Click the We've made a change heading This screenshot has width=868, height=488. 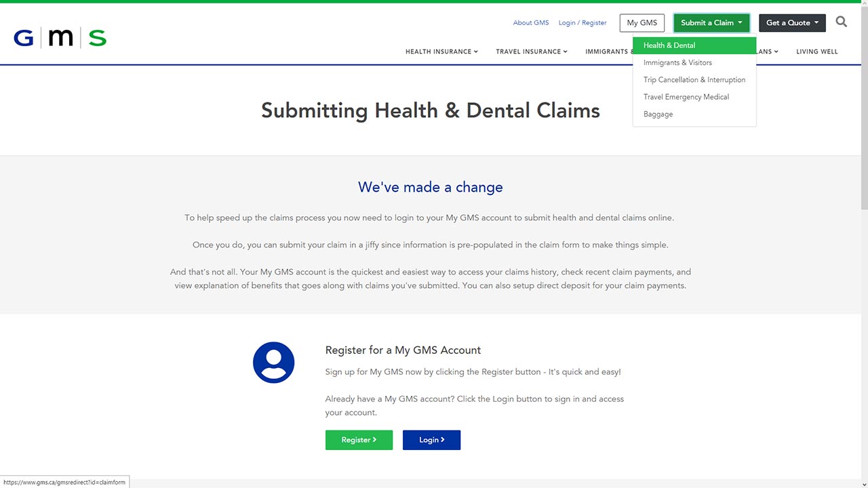pos(431,187)
